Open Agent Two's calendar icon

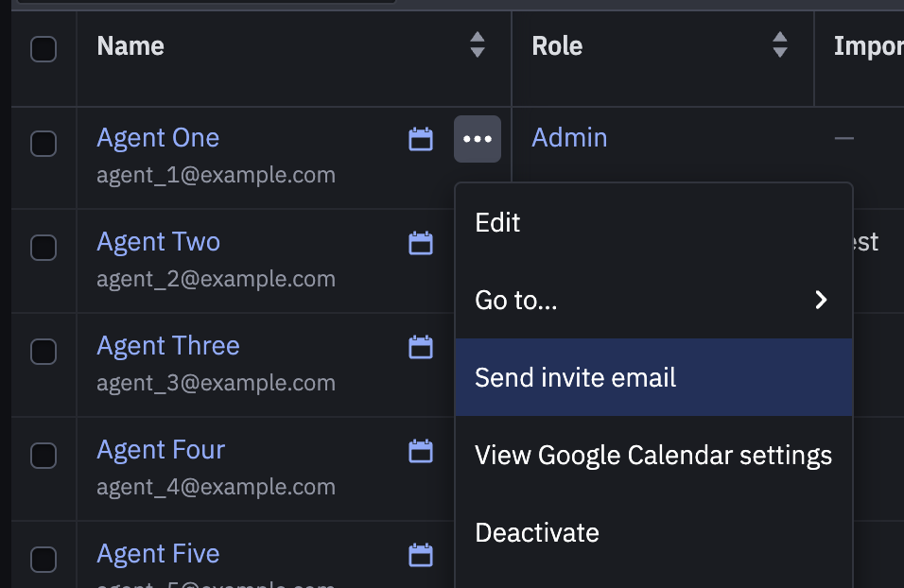(421, 243)
